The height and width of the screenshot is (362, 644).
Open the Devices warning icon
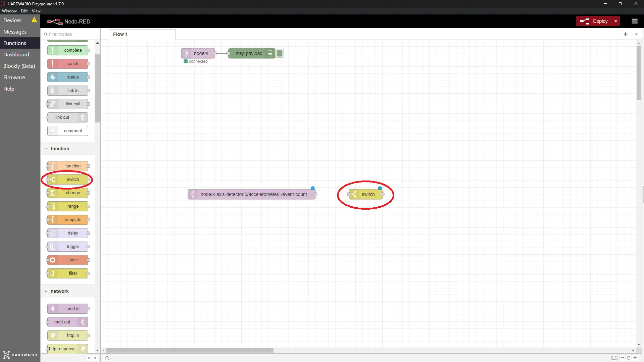[x=34, y=20]
